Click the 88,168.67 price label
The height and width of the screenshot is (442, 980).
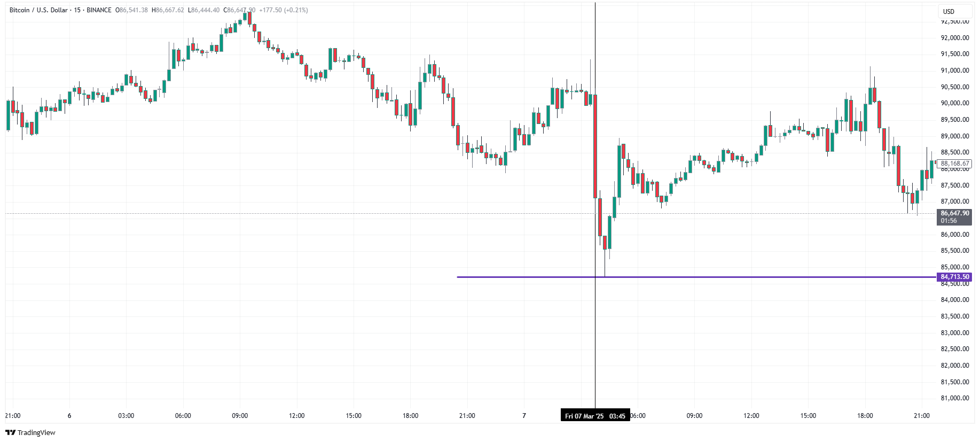pyautogui.click(x=954, y=164)
